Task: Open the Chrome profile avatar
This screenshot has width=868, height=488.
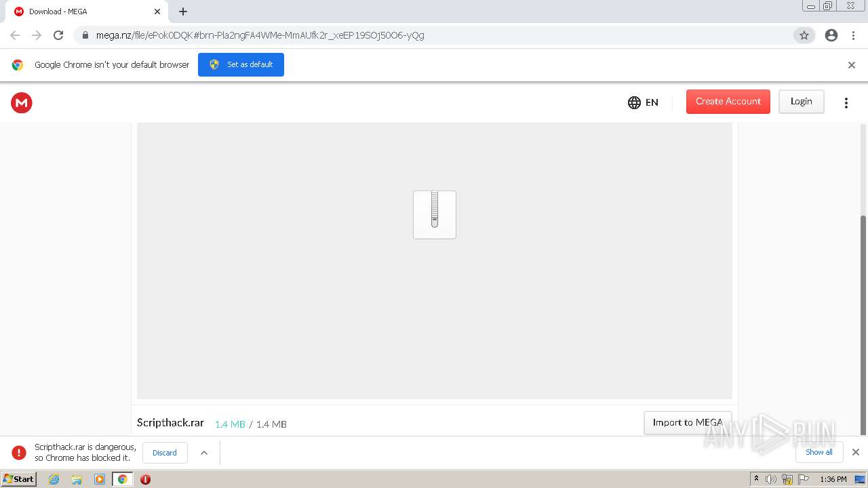Action: click(x=831, y=35)
